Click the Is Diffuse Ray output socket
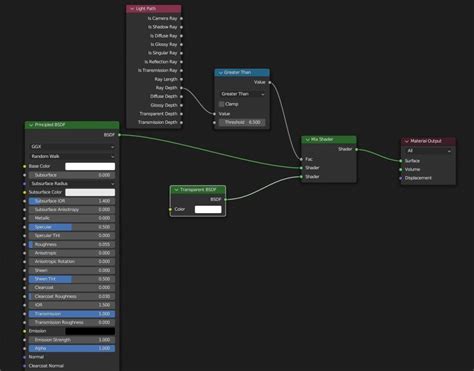The image size is (474, 371). tap(181, 36)
